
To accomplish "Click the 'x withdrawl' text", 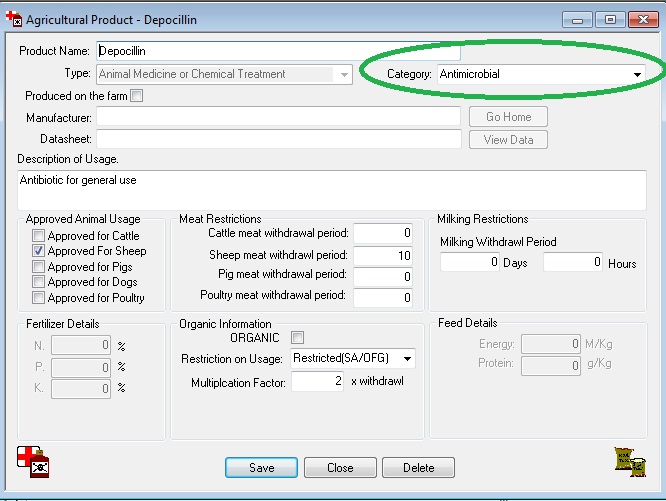I will click(377, 381).
